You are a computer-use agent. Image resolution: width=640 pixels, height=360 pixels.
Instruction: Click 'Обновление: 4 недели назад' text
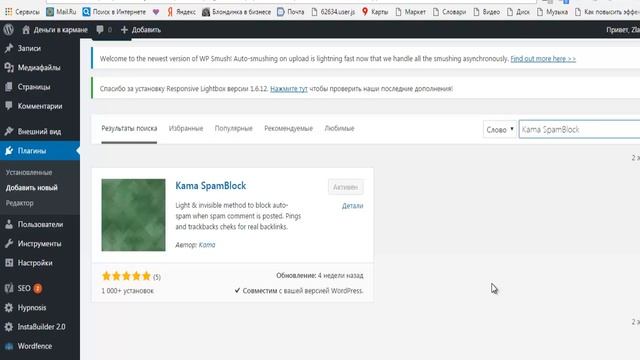[x=320, y=276]
